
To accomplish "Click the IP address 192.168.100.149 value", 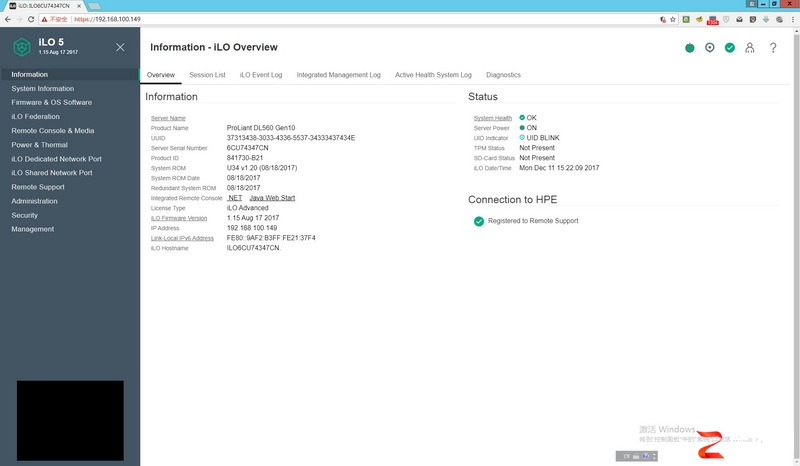I will (252, 228).
